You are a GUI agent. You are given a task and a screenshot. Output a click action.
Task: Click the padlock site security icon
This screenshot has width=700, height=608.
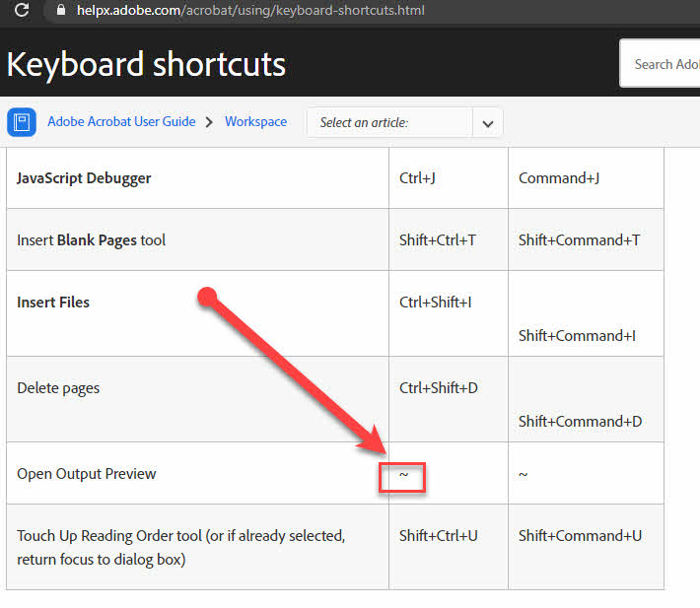[x=61, y=10]
